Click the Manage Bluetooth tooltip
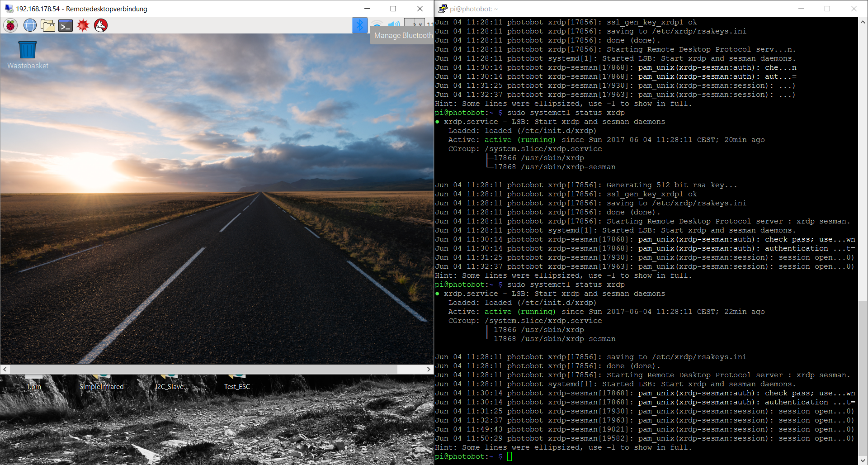 pyautogui.click(x=402, y=35)
